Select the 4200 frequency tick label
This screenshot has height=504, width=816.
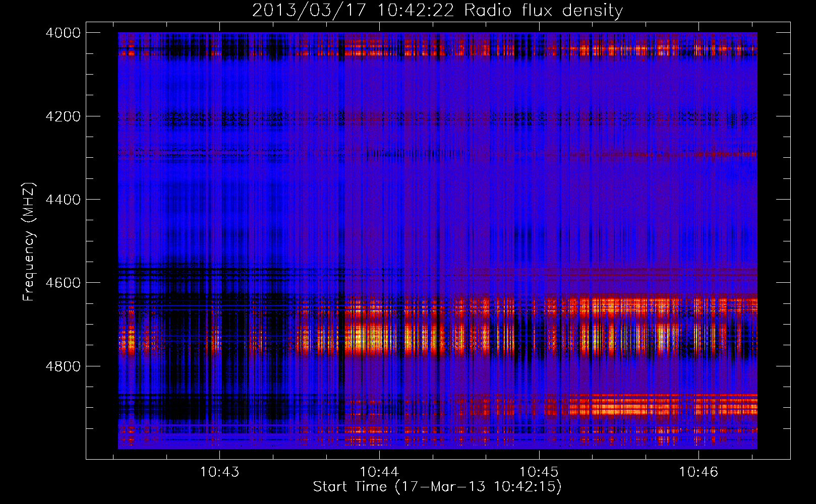63,116
